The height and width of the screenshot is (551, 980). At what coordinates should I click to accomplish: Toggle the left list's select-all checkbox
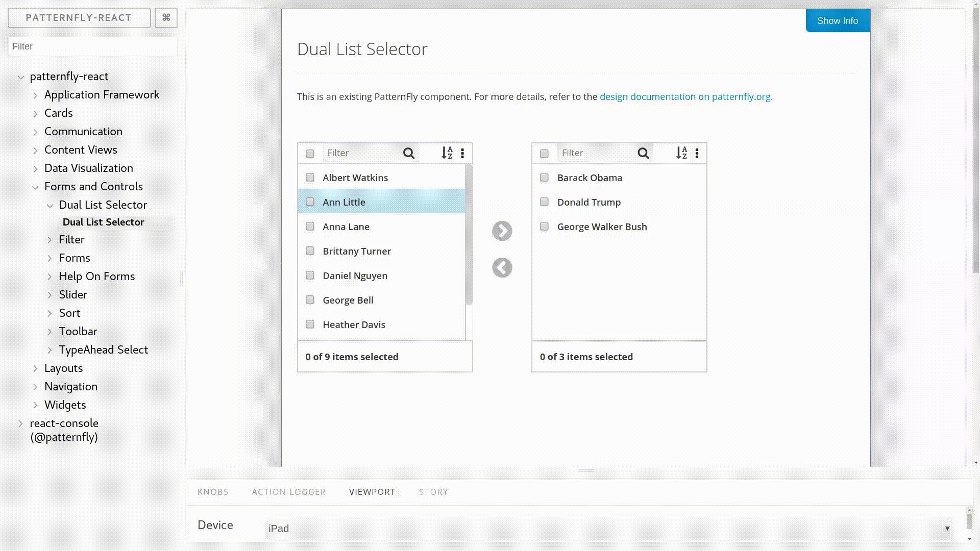[310, 154]
